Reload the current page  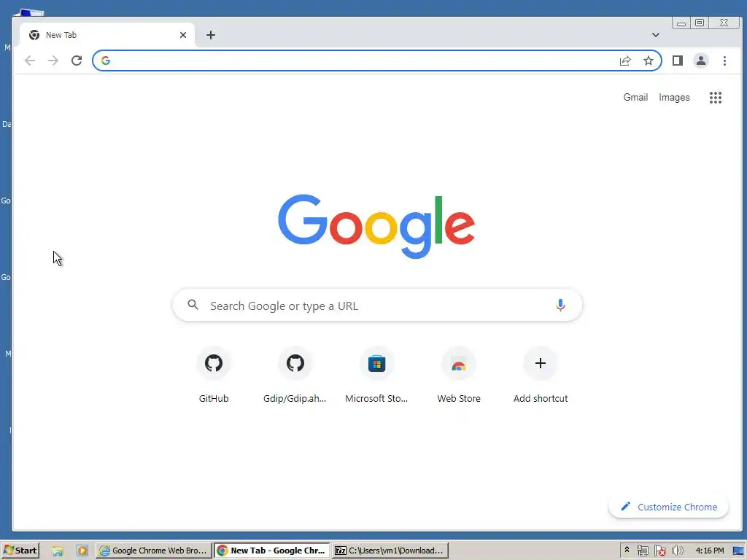(77, 61)
